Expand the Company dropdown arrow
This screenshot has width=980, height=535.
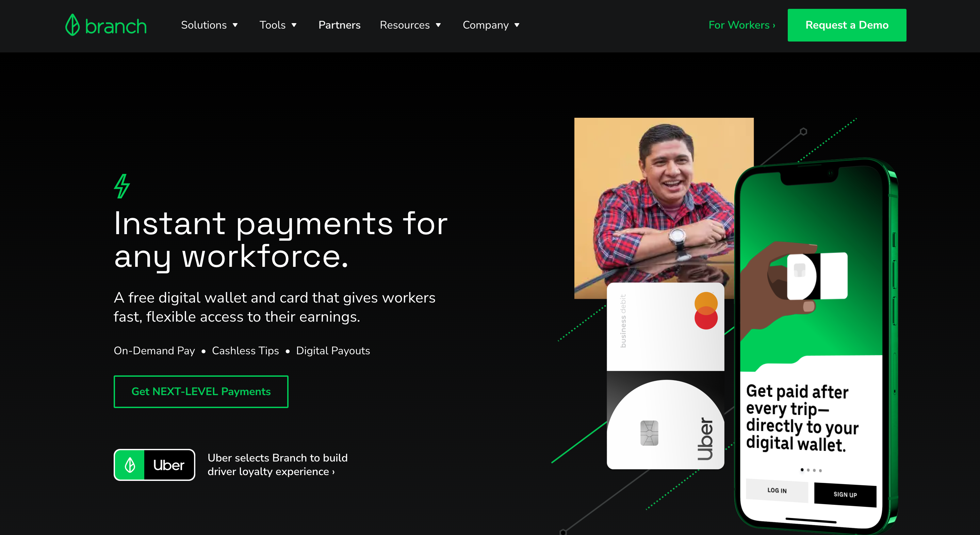click(517, 25)
